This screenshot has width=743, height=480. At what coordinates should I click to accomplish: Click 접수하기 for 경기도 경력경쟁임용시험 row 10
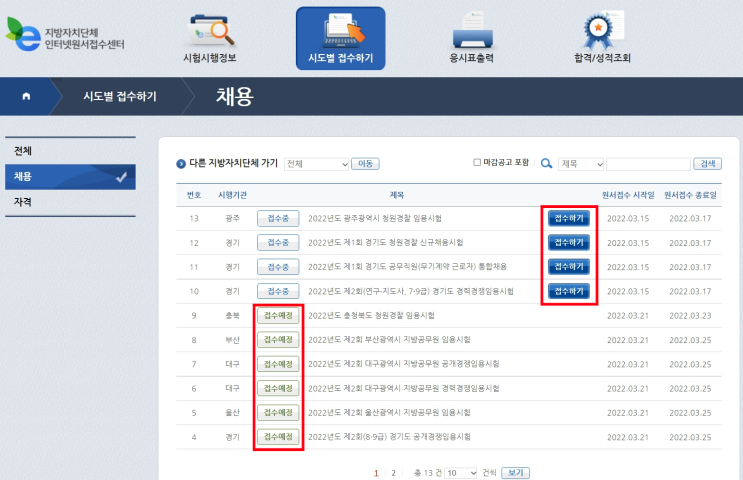coord(569,291)
